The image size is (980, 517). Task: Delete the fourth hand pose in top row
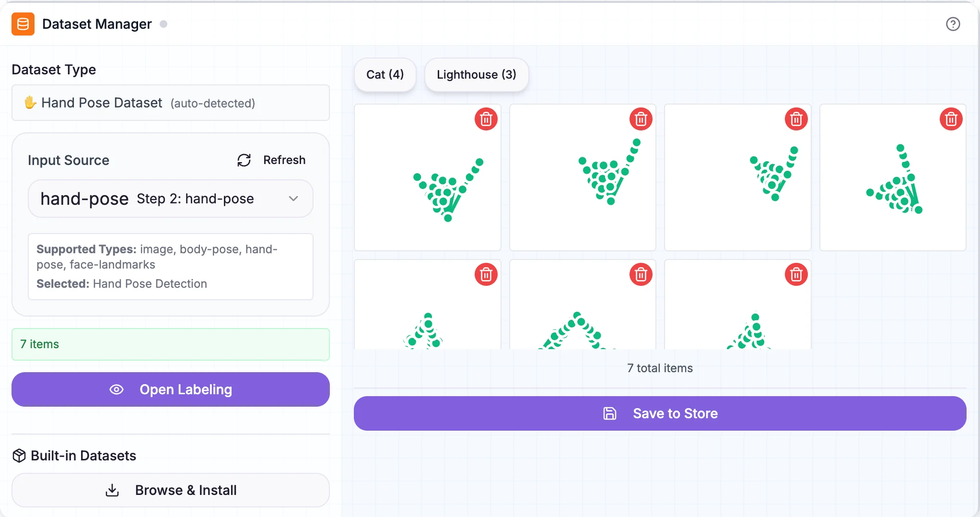coord(951,119)
